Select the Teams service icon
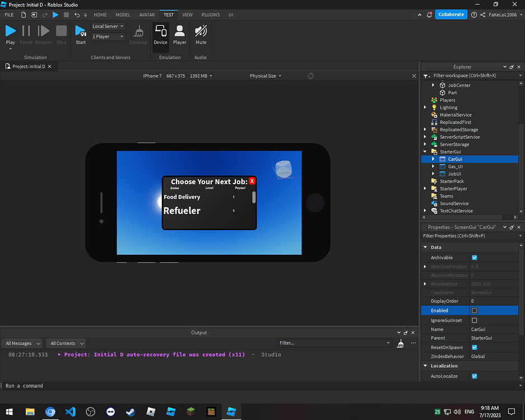525x420 pixels. [x=434, y=196]
